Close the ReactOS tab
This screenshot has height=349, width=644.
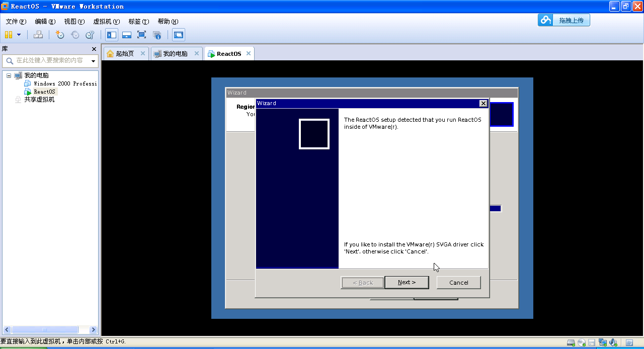pos(249,53)
